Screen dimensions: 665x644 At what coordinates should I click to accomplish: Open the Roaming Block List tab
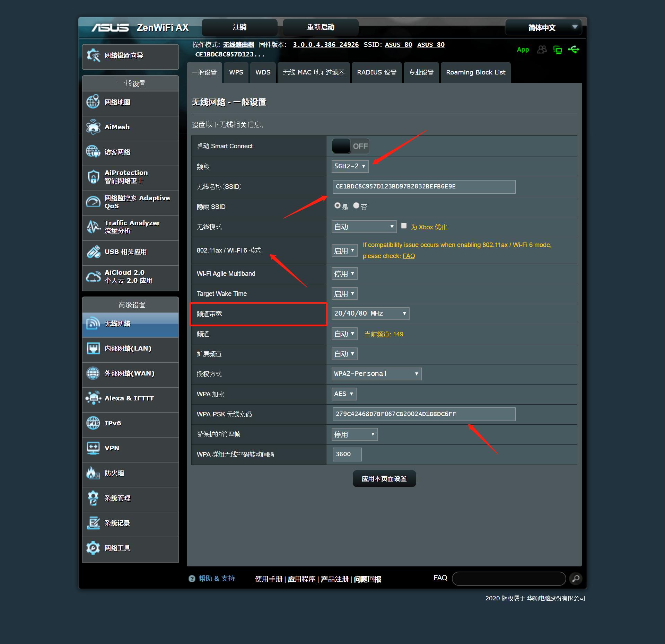coord(475,72)
